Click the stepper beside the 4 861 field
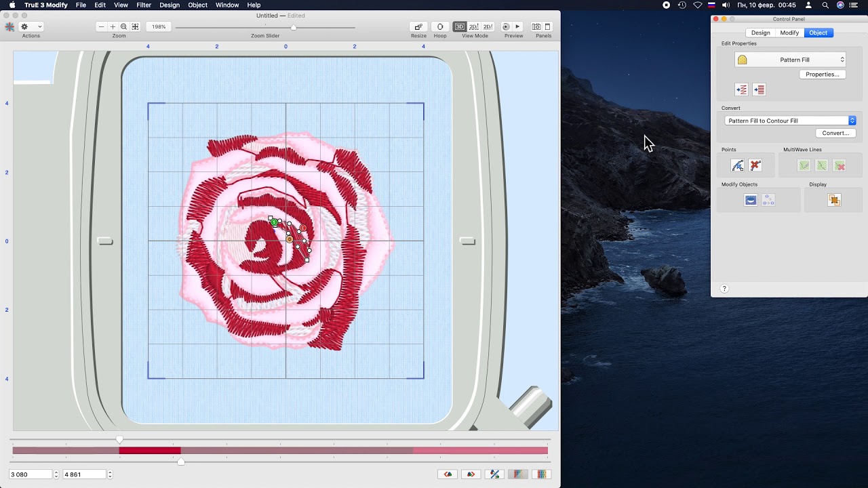Screen dimensions: 868x488 (x=110, y=474)
